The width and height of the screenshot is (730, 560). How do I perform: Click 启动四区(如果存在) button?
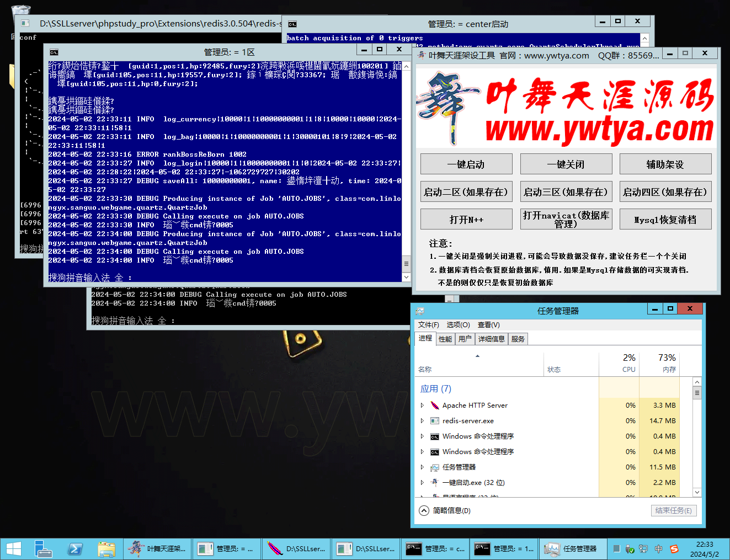665,192
